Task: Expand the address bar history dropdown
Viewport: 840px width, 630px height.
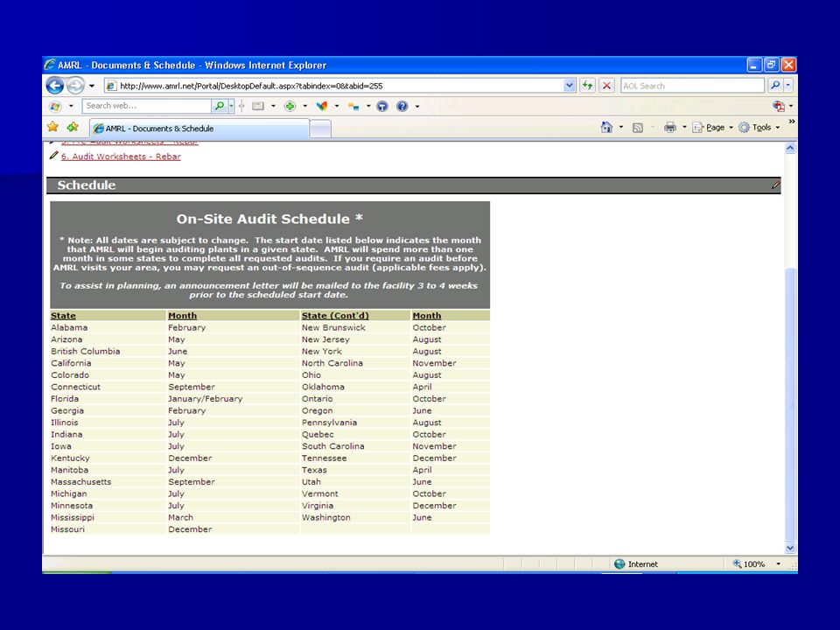Action: (x=569, y=85)
